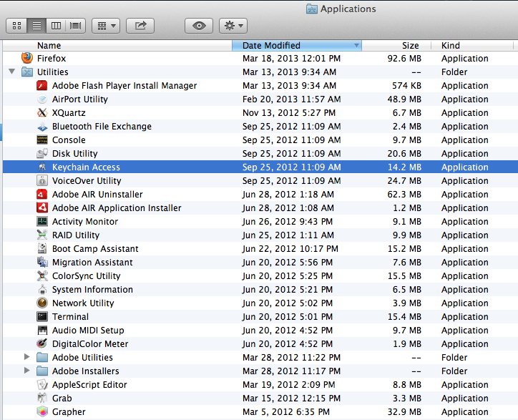The image size is (518, 420).
Task: Select the Disk Utility icon
Action: pos(42,153)
